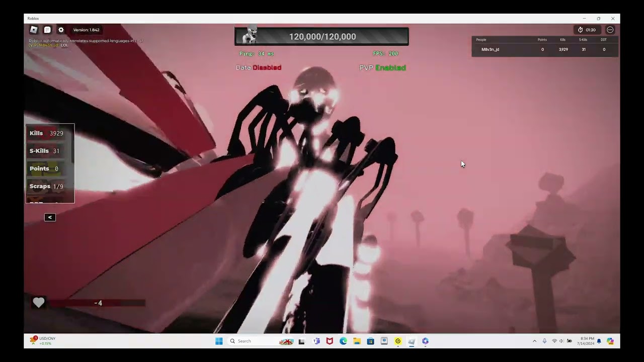Open the Roblox menu logo button
Screen dimensions: 644x362
tap(34, 30)
